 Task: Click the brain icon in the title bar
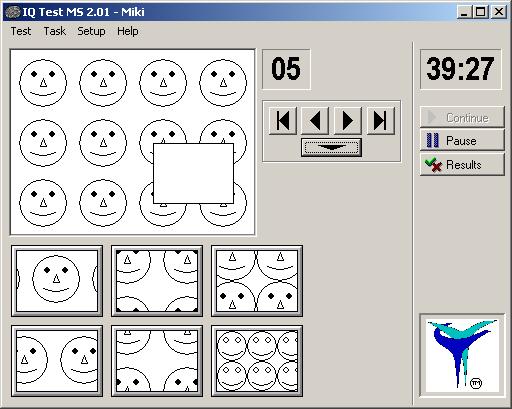[13, 12]
